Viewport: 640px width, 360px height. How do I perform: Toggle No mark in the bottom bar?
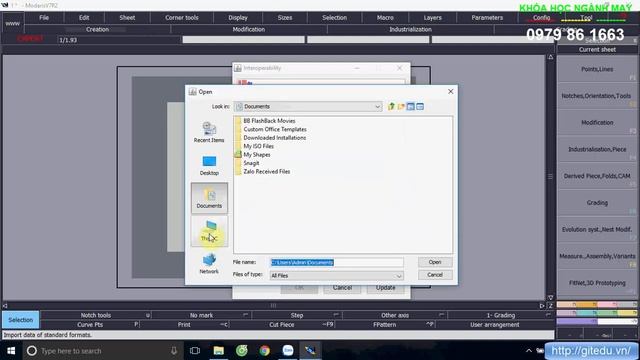[201, 315]
